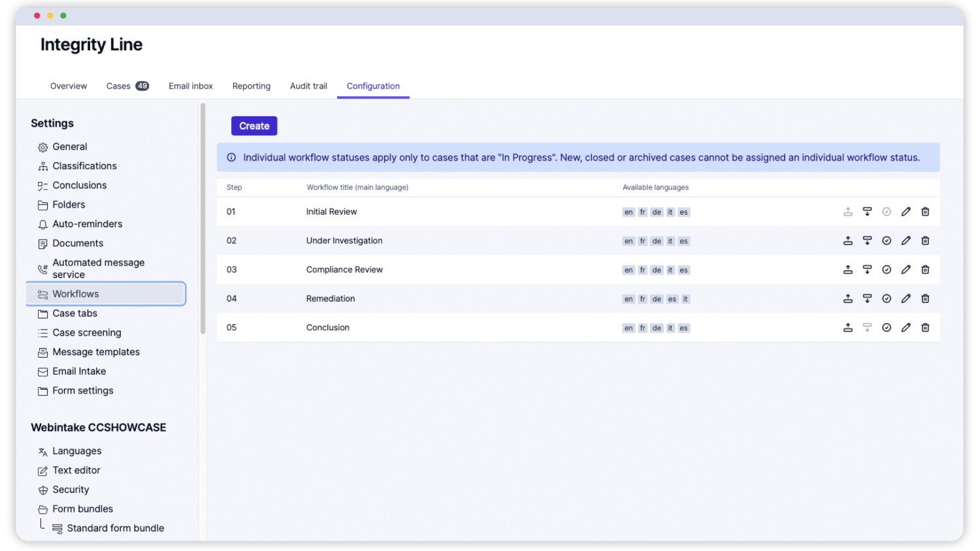This screenshot has width=980, height=551.
Task: Edit the Under Investigation workflow
Action: (x=906, y=241)
